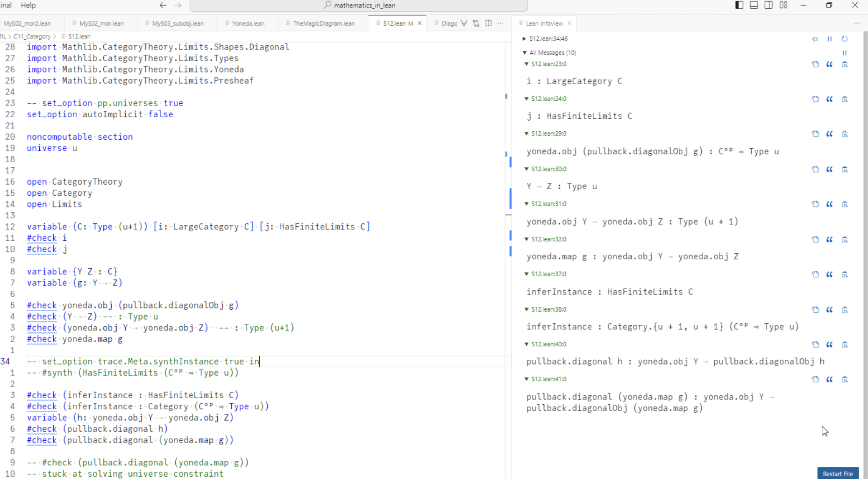Split the editor to the right
This screenshot has height=479, width=868.
pos(488,23)
